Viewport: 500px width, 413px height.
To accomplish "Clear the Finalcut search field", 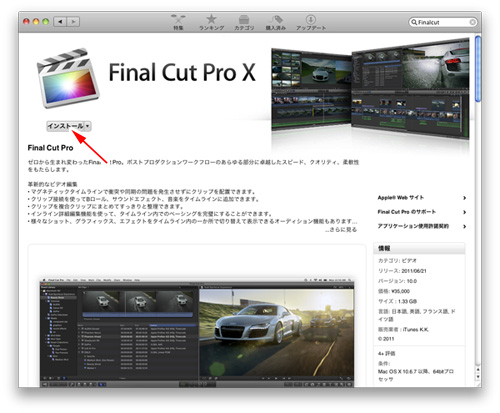I will coord(472,22).
